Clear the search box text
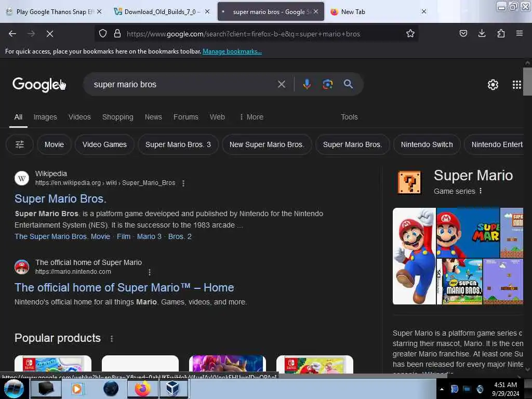The width and height of the screenshot is (532, 399). (x=282, y=84)
